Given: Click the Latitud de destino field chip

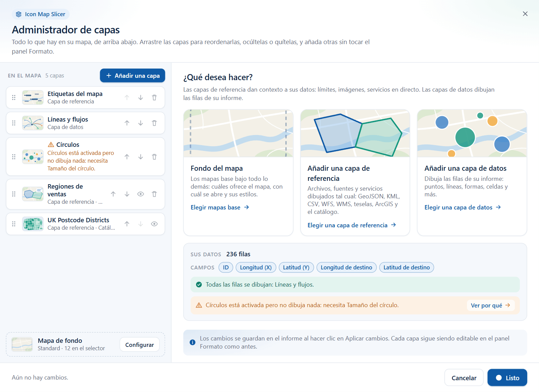Looking at the screenshot, I should [407, 267].
